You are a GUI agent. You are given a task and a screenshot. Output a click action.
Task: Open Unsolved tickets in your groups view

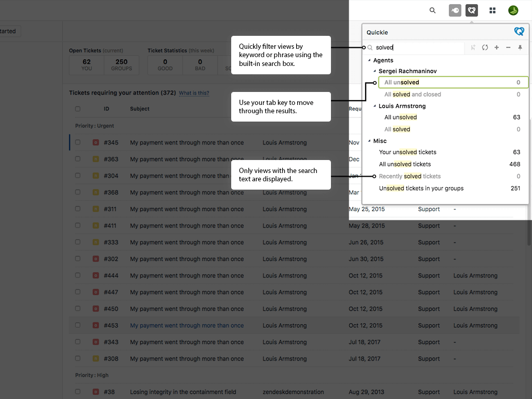tap(450, 188)
